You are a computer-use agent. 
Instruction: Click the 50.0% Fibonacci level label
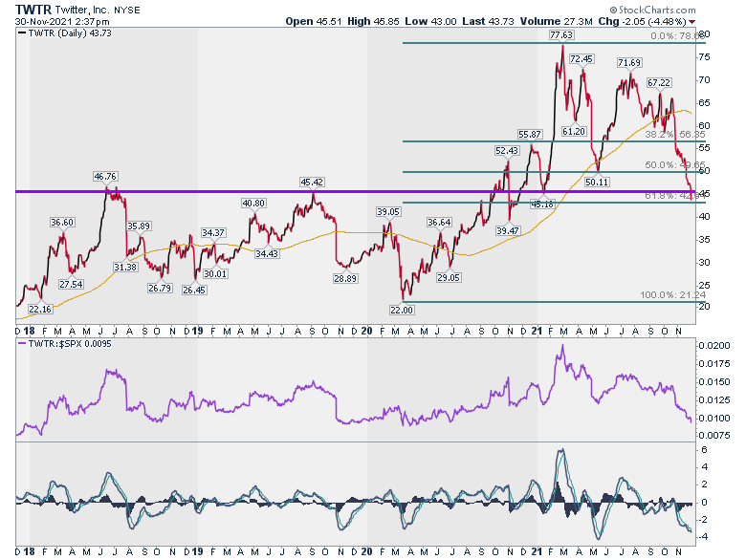click(x=675, y=165)
